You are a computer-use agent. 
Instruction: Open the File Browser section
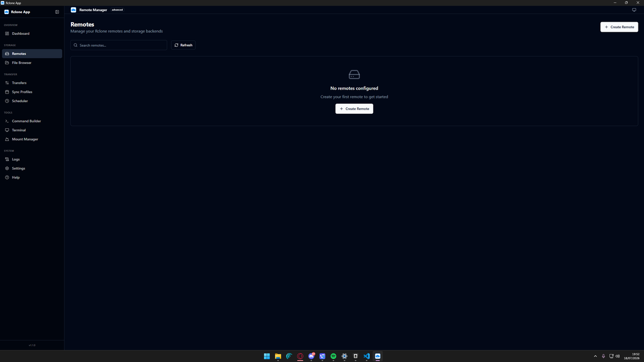(32, 63)
